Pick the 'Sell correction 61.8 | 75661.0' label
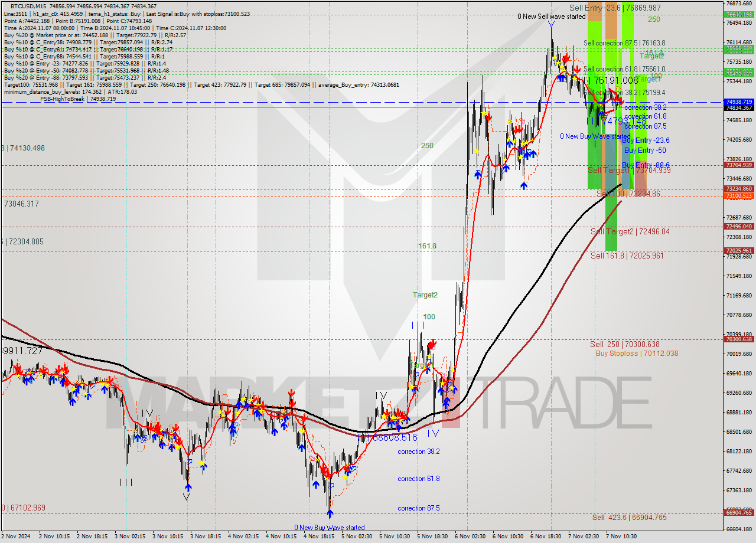The width and height of the screenshot is (756, 543). pos(624,69)
